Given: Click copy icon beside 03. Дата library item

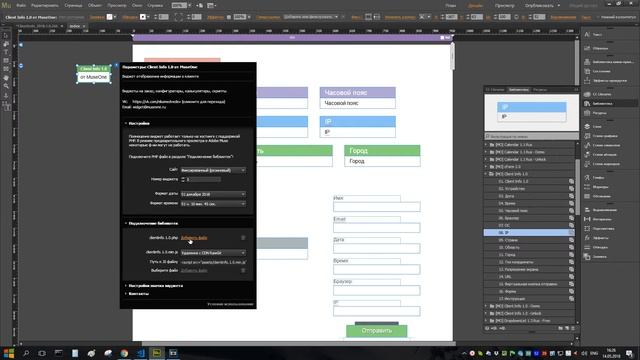Looking at the screenshot, I should (x=571, y=196).
